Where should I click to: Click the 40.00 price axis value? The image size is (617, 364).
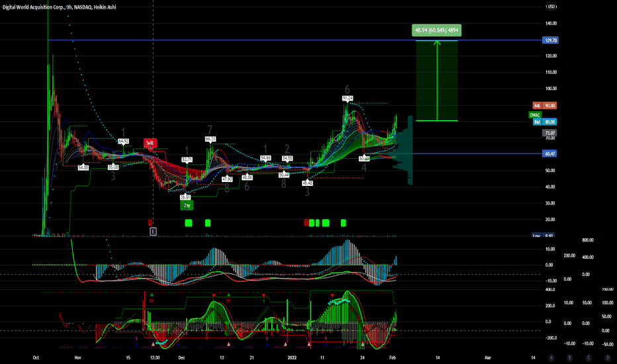click(x=549, y=187)
